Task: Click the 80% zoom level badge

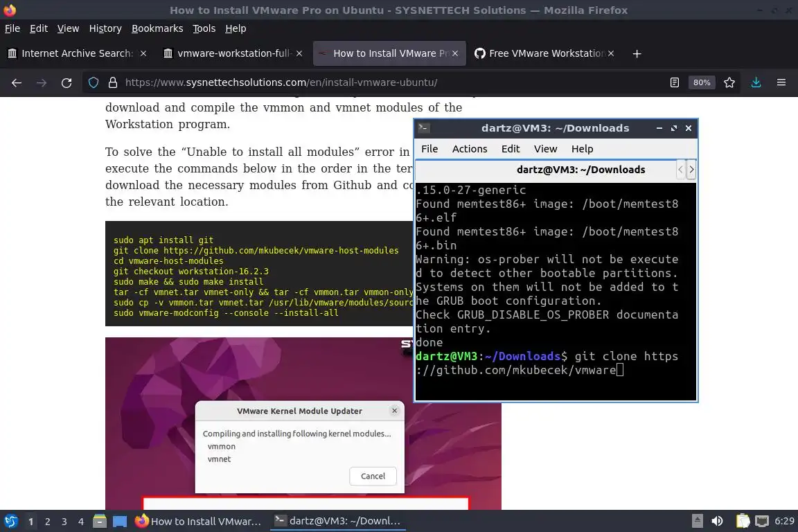Action: tap(702, 82)
